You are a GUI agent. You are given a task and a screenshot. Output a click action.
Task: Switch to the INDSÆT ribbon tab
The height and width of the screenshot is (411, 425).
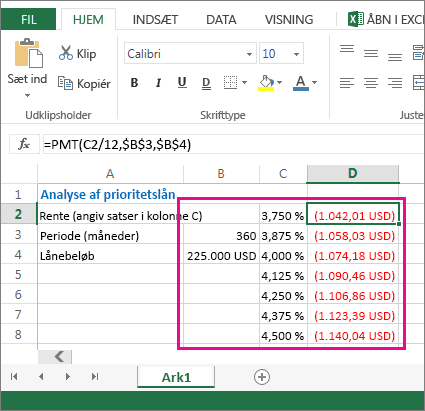(155, 20)
